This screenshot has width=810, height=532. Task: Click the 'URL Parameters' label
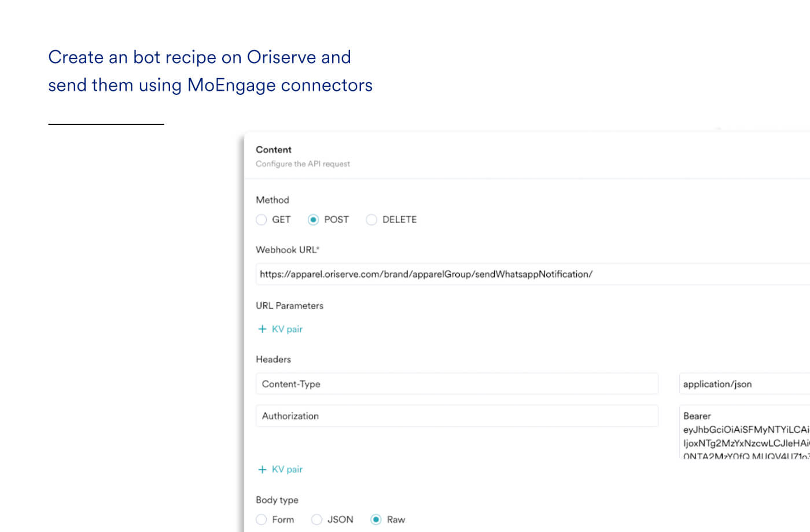pyautogui.click(x=289, y=305)
